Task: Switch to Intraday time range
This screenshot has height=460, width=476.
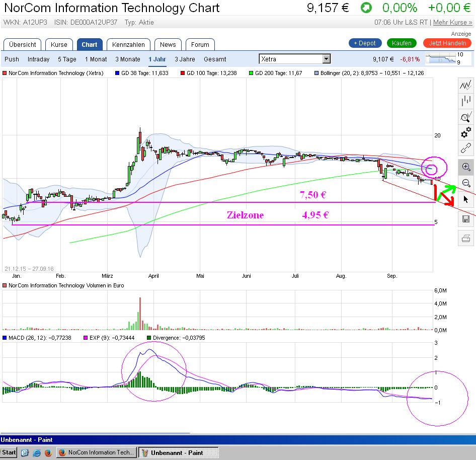Action: [x=39, y=59]
